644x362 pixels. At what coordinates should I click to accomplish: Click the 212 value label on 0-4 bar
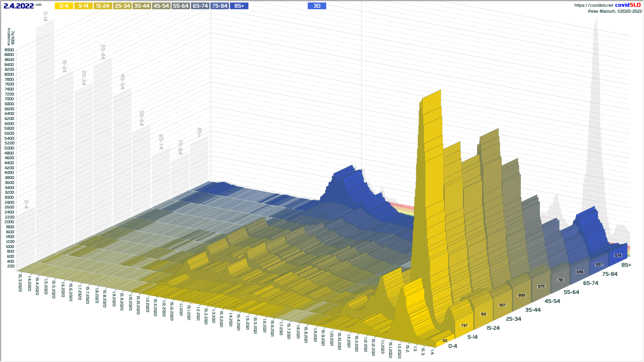[445, 341]
